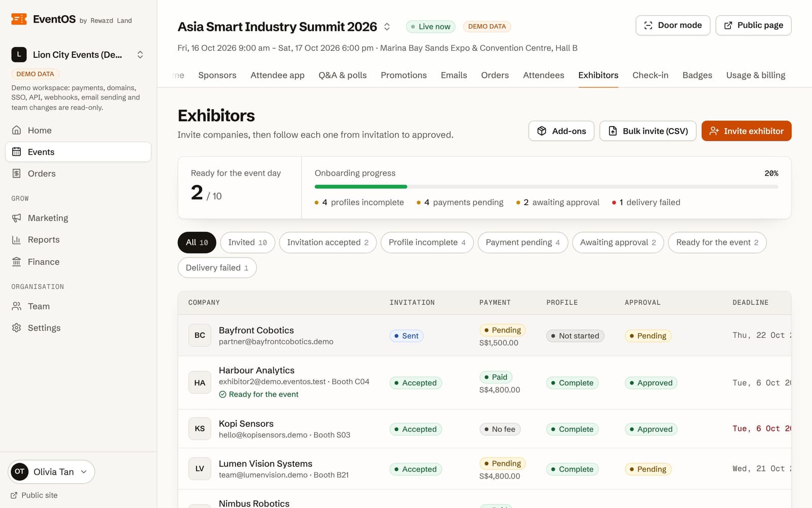
Task: Click Lumen Vision Systems company name
Action: (x=265, y=464)
